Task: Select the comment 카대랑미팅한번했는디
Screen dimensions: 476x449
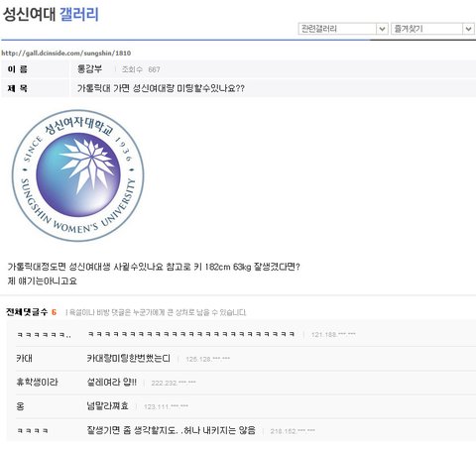Action: (x=129, y=358)
